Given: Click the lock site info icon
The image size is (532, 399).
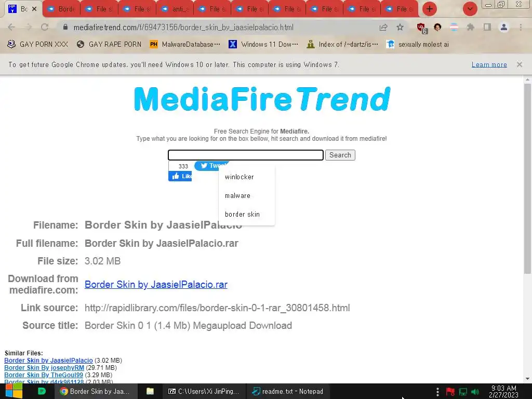Looking at the screenshot, I should (x=65, y=27).
